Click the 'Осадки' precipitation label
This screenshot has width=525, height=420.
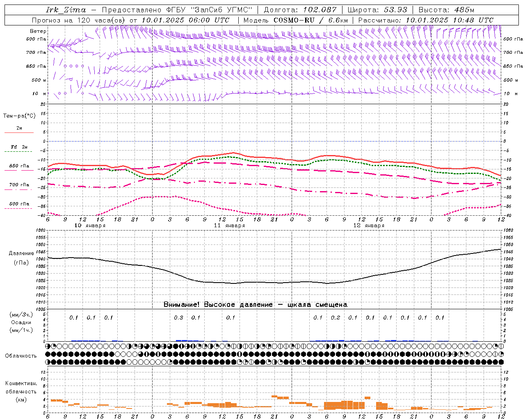pyautogui.click(x=21, y=322)
